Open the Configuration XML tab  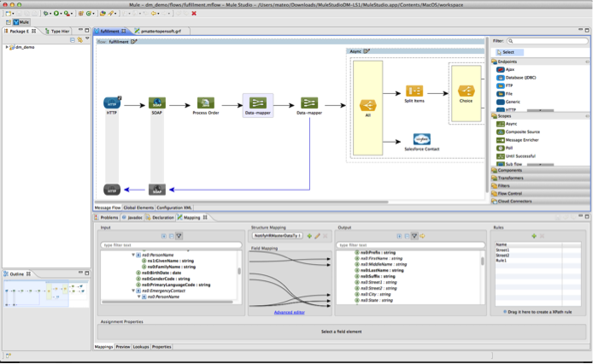[174, 208]
